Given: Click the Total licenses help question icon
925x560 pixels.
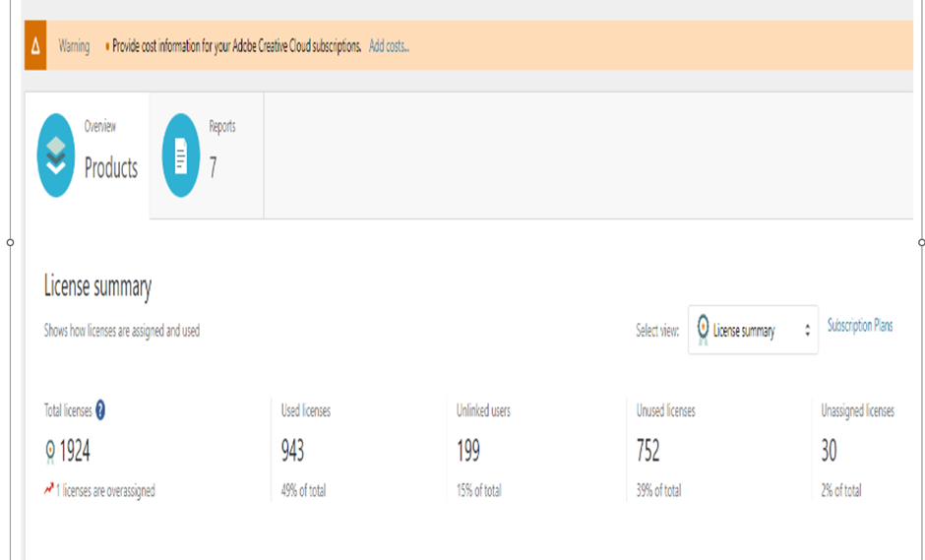Looking at the screenshot, I should 100,409.
